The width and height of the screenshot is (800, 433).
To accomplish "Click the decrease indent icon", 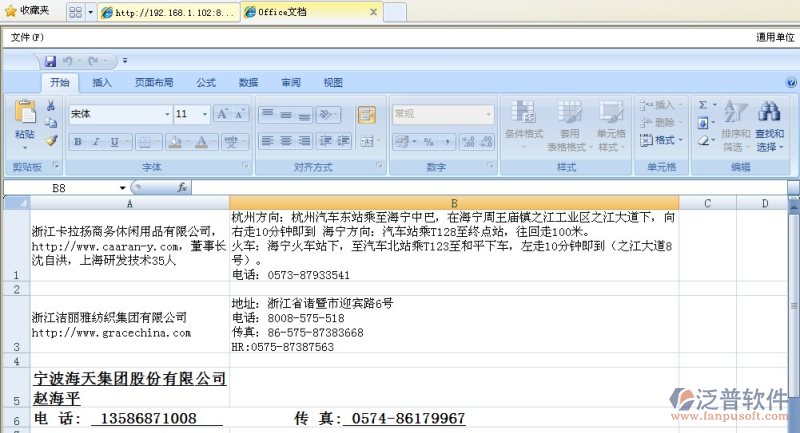I will click(326, 141).
